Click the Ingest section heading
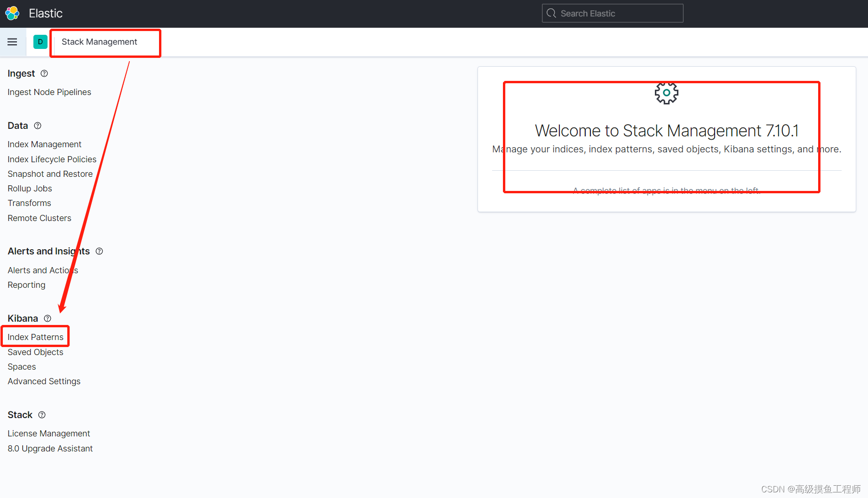 coord(21,73)
